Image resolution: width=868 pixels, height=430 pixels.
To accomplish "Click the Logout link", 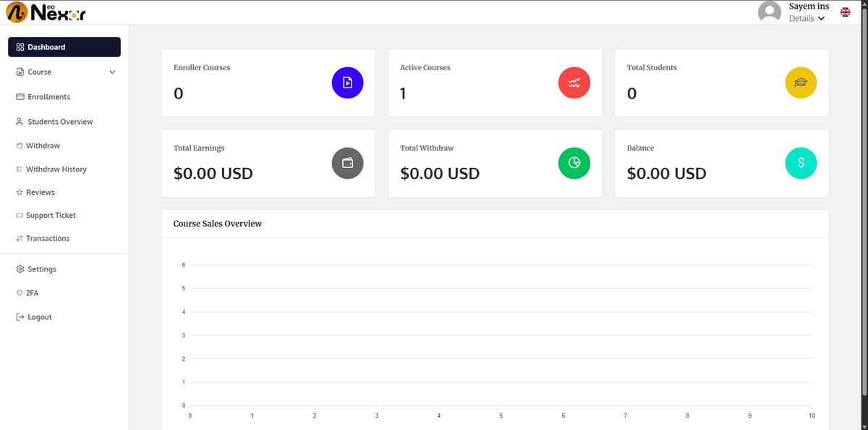I will pyautogui.click(x=40, y=317).
